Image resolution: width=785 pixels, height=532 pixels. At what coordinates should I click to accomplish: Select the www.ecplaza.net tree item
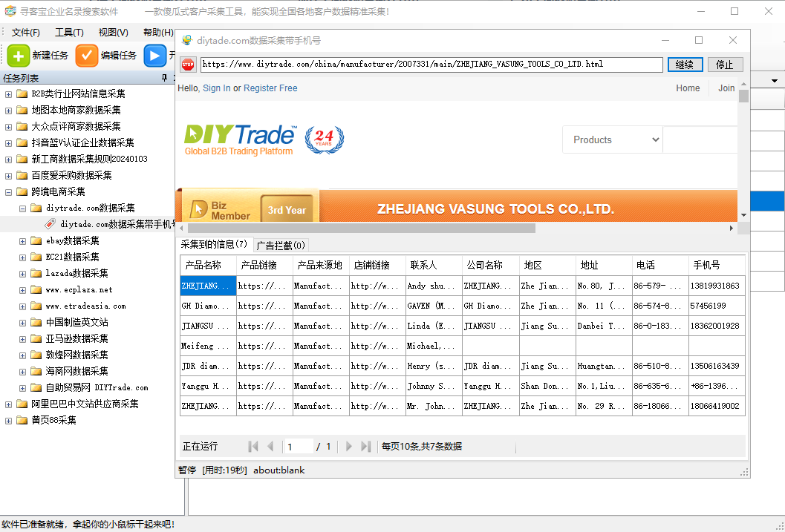[79, 290]
